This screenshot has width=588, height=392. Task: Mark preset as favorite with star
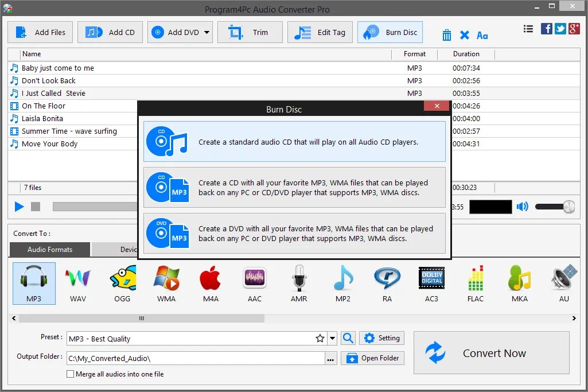click(320, 339)
